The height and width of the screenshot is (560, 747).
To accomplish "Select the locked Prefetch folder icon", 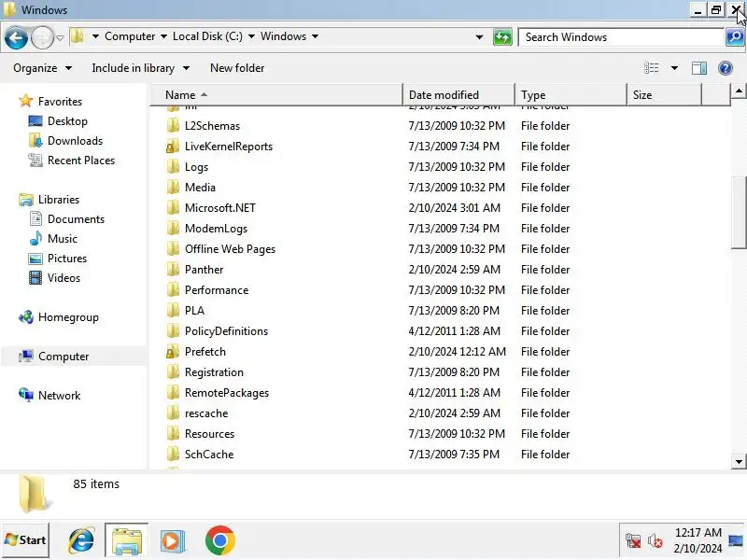I will [x=173, y=352].
